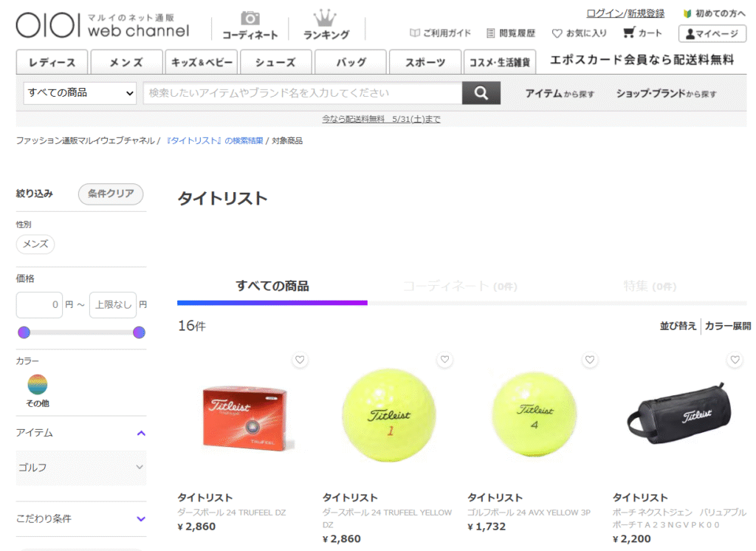Focus the minimum price input
The width and height of the screenshot is (756, 551).
[x=40, y=304]
